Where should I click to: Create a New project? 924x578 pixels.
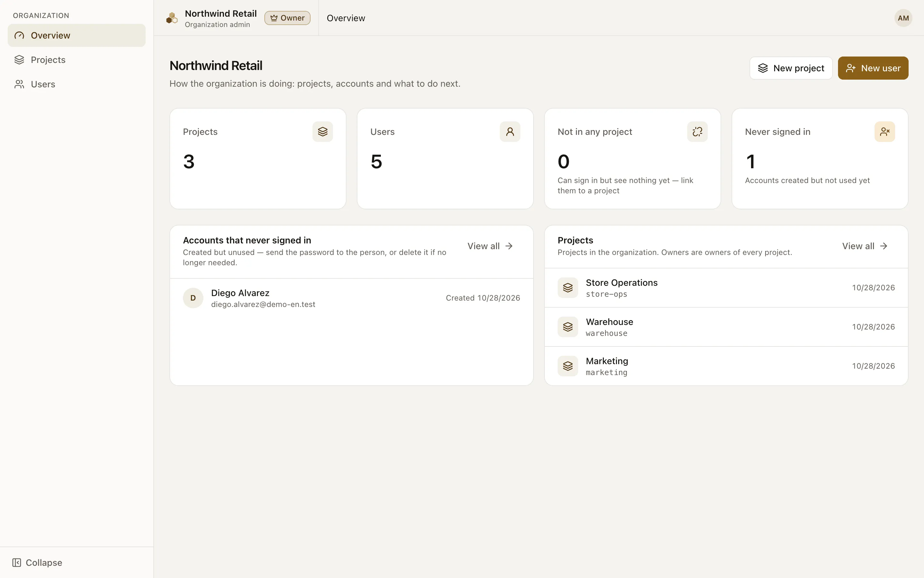[791, 68]
